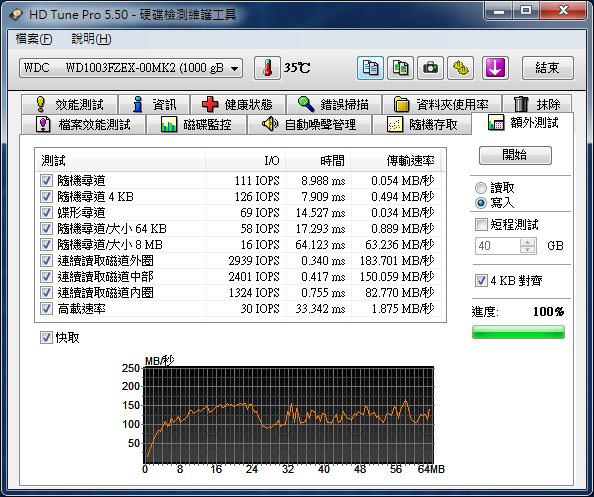This screenshot has height=497, width=594.
Task: Open the 檔案(F) menu
Action: click(x=34, y=39)
